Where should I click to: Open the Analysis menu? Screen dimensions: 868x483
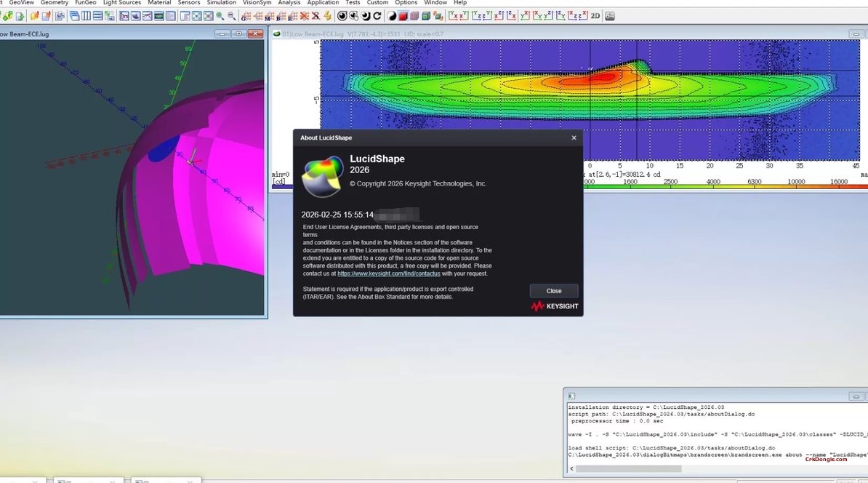[x=289, y=3]
